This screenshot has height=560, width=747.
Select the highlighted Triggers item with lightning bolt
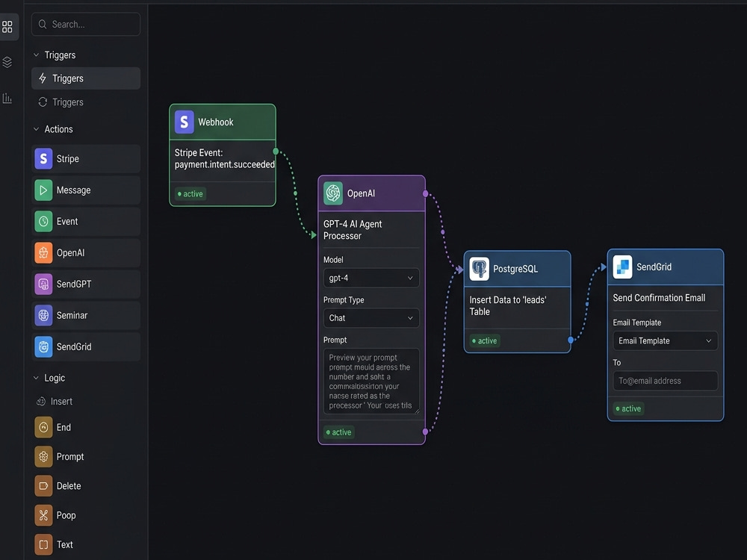[86, 78]
